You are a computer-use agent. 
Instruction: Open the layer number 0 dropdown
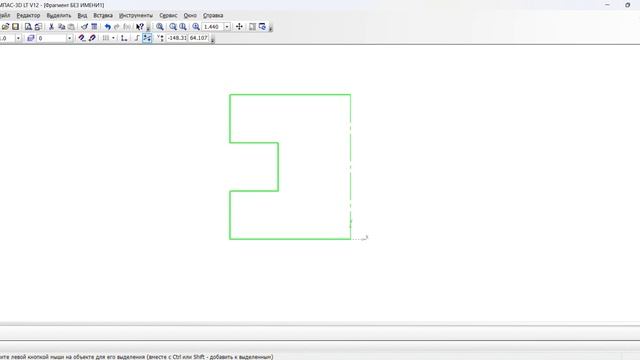coord(69,38)
